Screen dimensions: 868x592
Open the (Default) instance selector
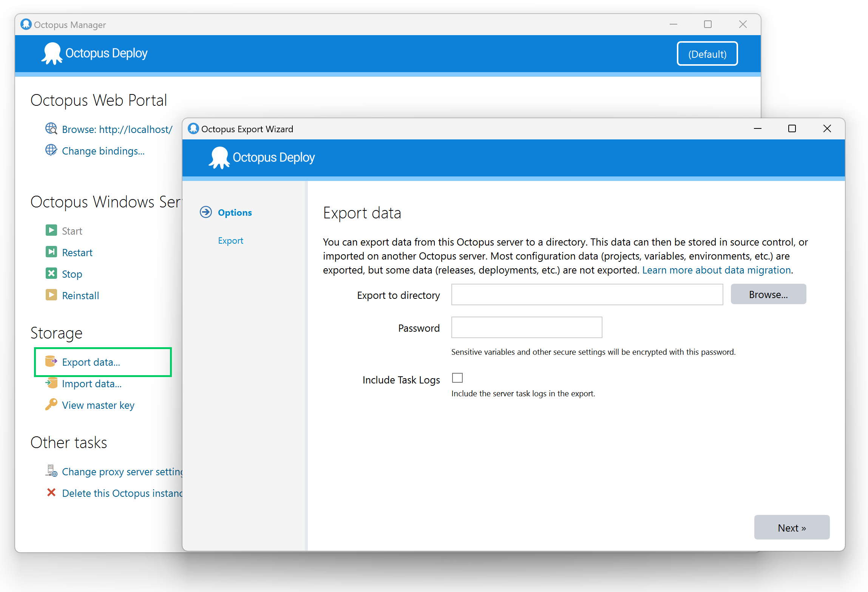707,54
